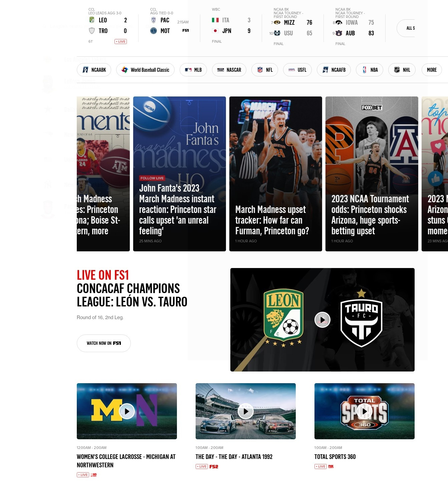Open the NASCAR section
Image resolution: width=448 pixels, height=487 pixels.
tap(229, 70)
